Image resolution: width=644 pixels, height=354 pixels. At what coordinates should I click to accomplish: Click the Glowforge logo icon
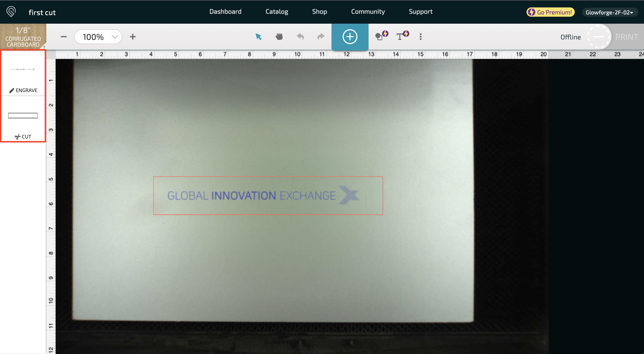[11, 12]
